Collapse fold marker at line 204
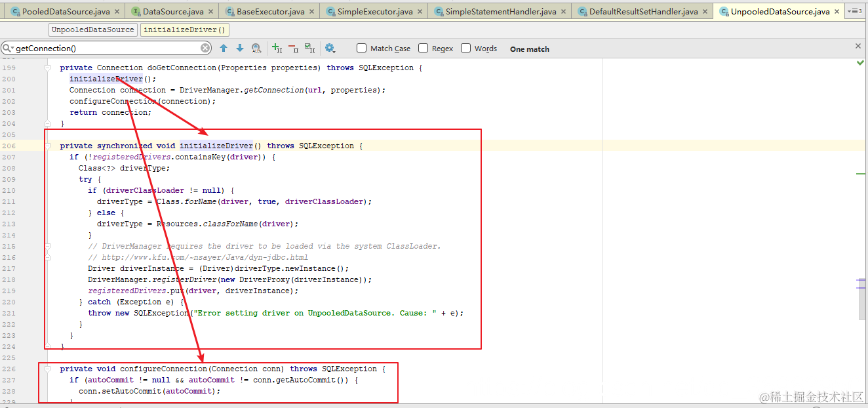The width and height of the screenshot is (868, 408). [x=47, y=123]
